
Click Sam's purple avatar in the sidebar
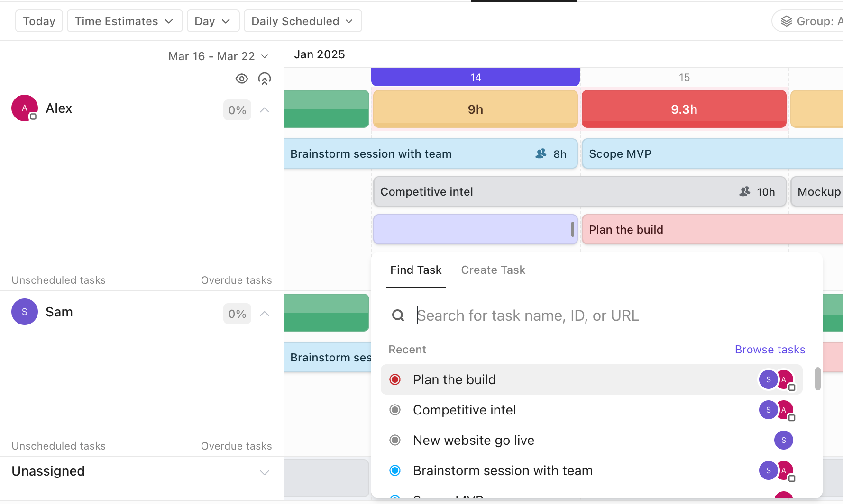(25, 312)
